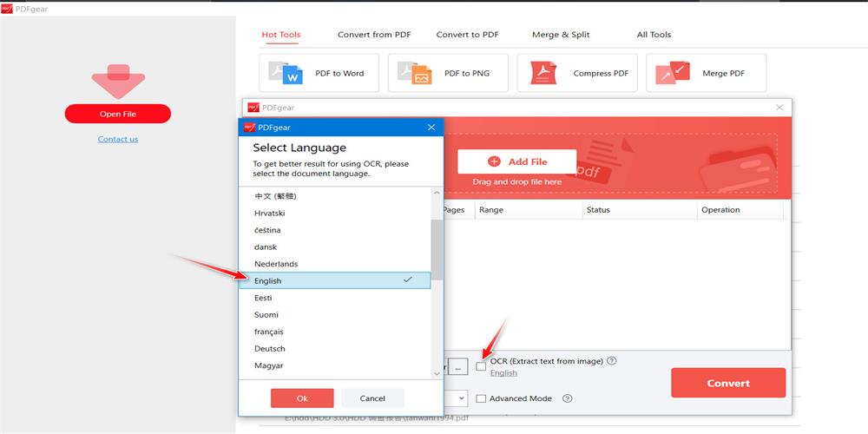Click the Convert button
Viewport: 868px width, 434px height.
728,383
